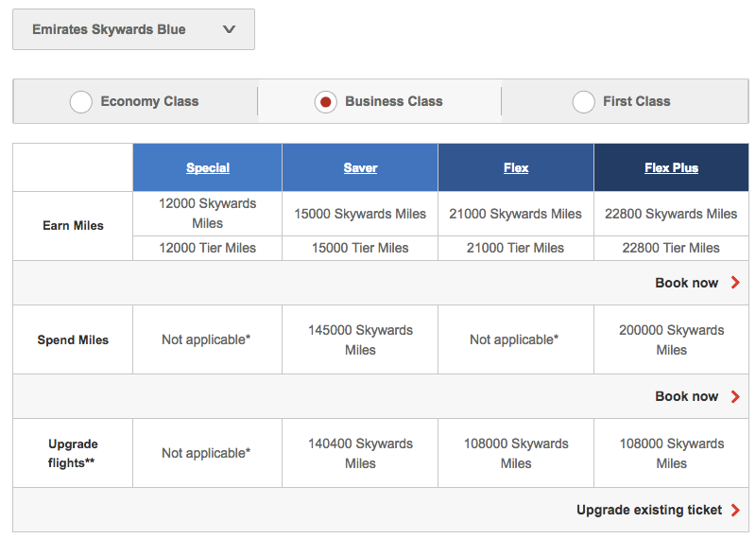
Task: Click red chevron next to Upgrade existing ticket
Action: point(735,510)
